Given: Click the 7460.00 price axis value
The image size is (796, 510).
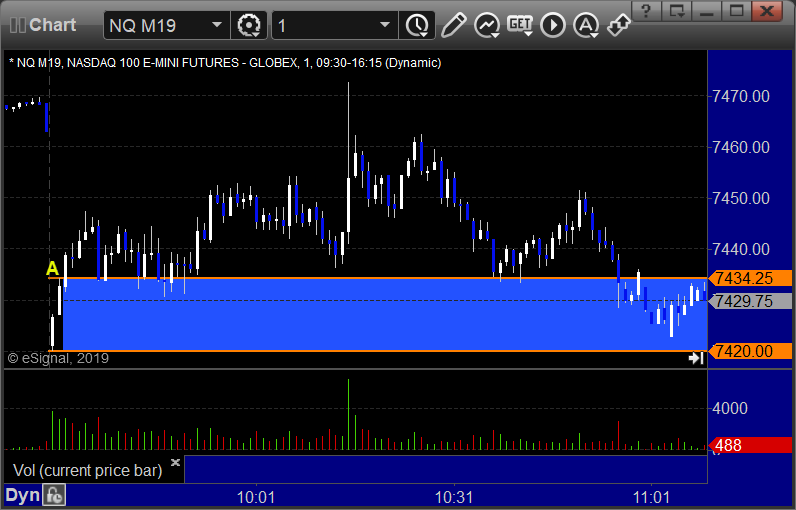Looking at the screenshot, I should tap(741, 147).
